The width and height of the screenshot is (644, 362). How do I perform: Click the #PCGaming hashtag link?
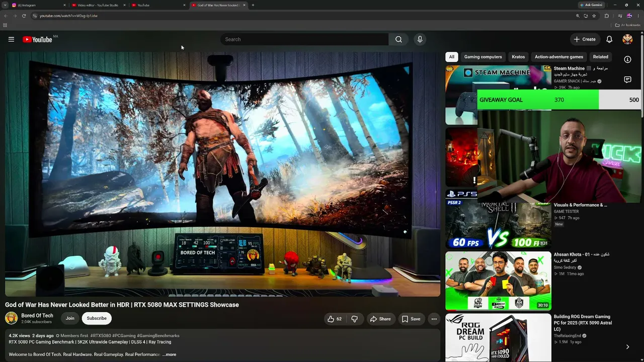(x=124, y=336)
